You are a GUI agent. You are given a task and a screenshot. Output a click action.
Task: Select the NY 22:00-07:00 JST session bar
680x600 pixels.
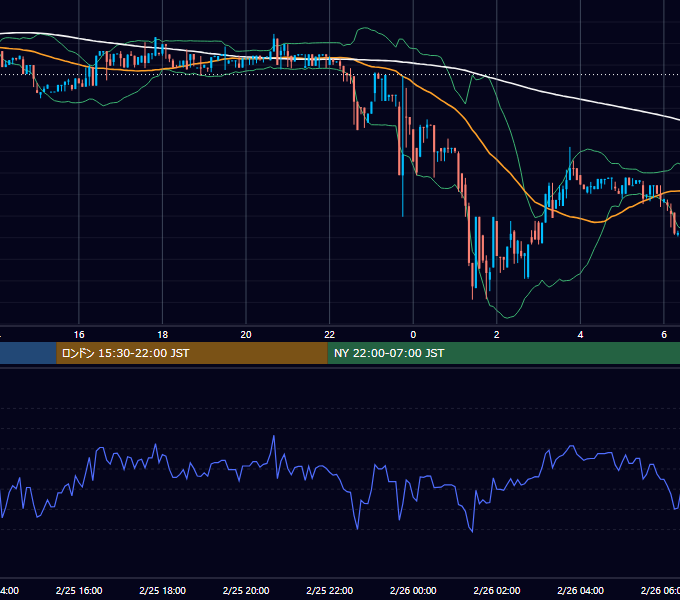[x=503, y=353]
